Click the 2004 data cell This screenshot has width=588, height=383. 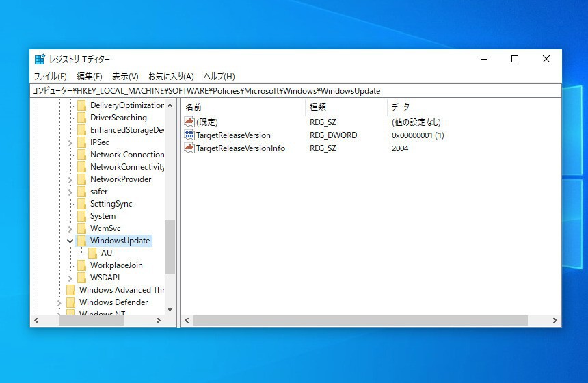(400, 148)
